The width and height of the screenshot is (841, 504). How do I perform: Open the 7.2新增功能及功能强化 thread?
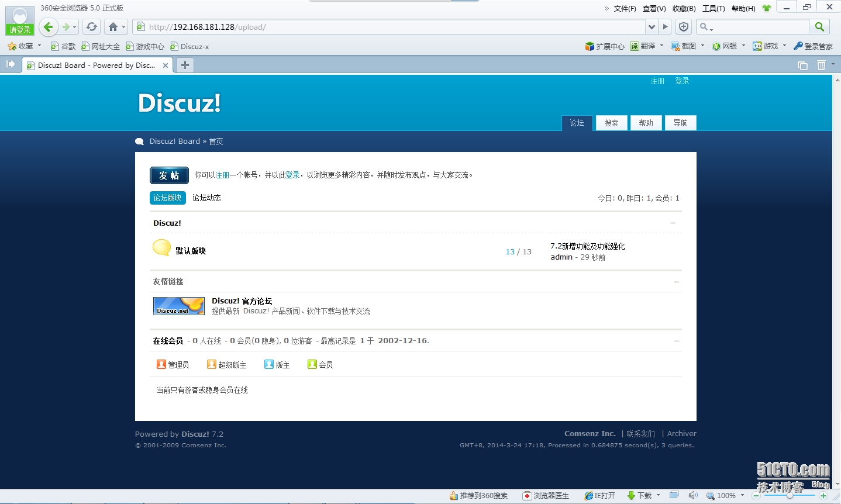(x=588, y=246)
